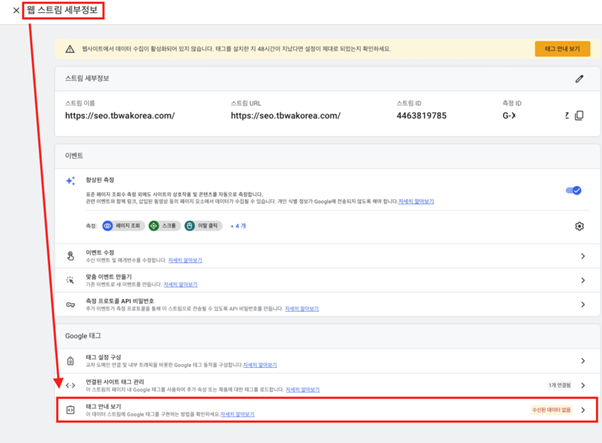Click the 이탈 클릭 measurement chip
This screenshot has width=602, height=443.
click(203, 226)
